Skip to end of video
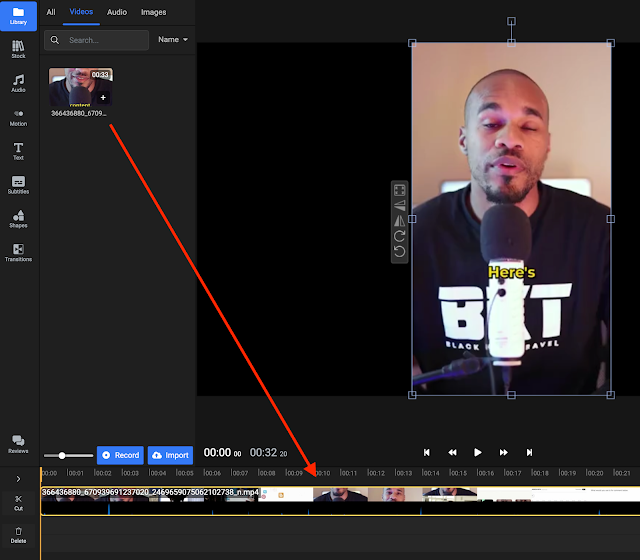 pyautogui.click(x=529, y=452)
